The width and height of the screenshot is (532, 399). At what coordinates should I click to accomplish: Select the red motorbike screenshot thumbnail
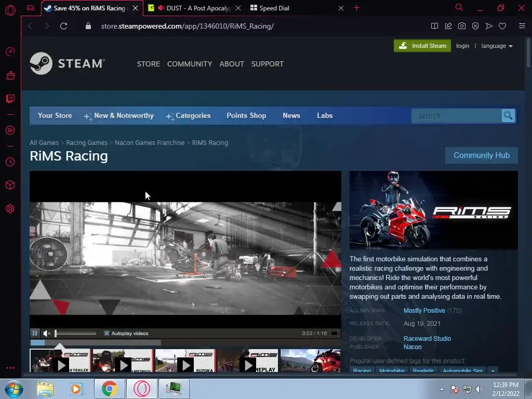click(311, 361)
